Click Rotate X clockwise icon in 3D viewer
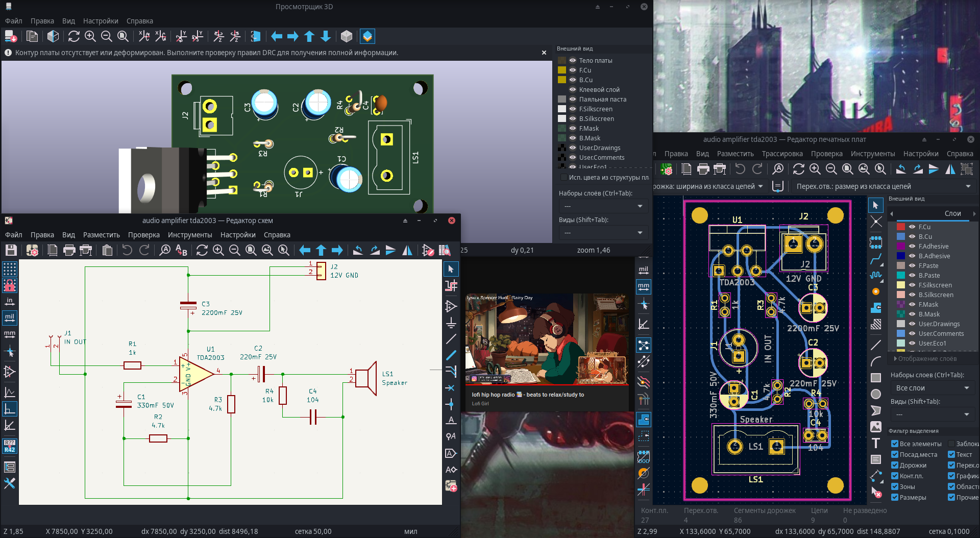 [x=144, y=36]
